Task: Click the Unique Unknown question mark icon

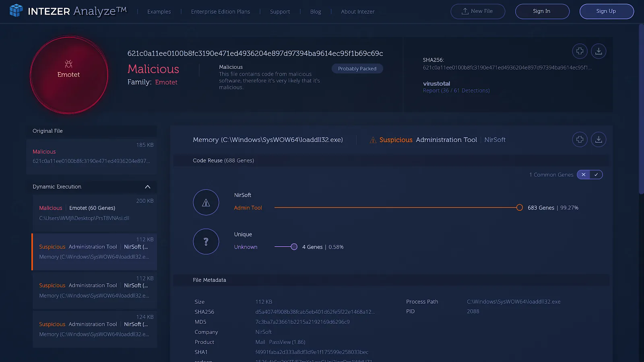Action: point(206,242)
